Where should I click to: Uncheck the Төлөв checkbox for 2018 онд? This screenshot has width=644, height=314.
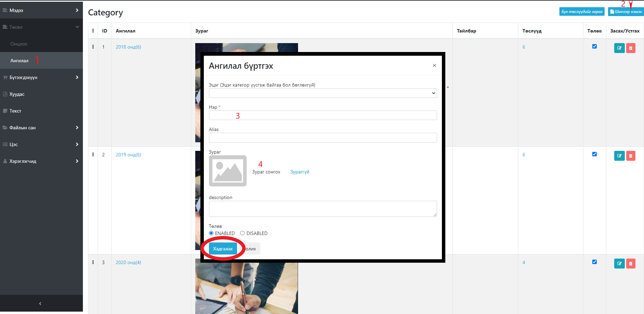(x=594, y=47)
